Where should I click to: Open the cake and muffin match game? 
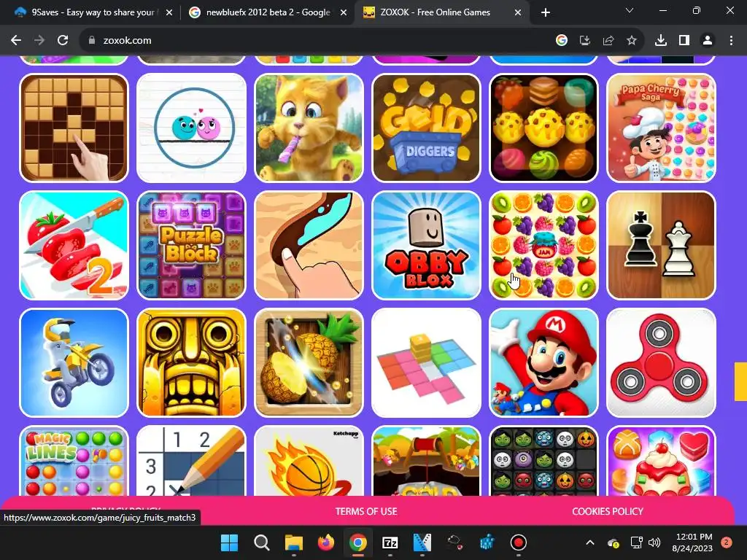point(543,128)
